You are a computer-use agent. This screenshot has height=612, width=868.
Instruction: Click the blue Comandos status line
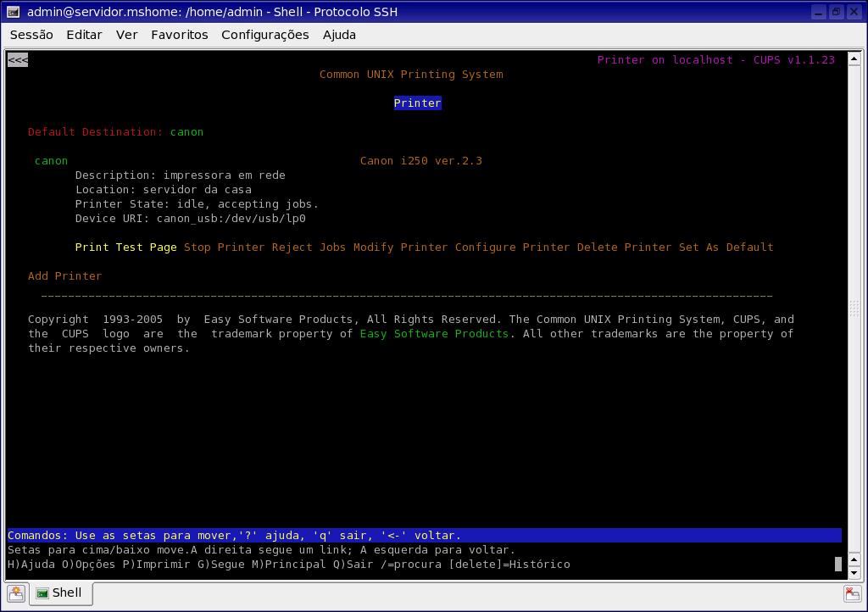pyautogui.click(x=424, y=535)
